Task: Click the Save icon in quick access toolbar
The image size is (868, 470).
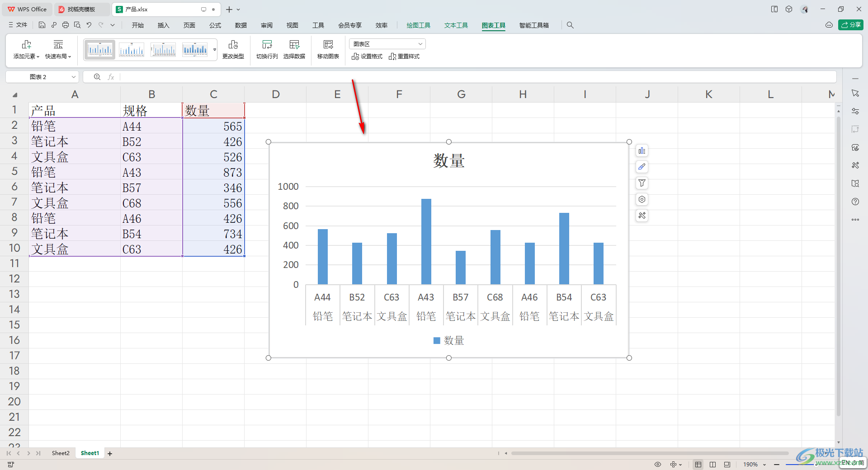Action: click(x=42, y=25)
